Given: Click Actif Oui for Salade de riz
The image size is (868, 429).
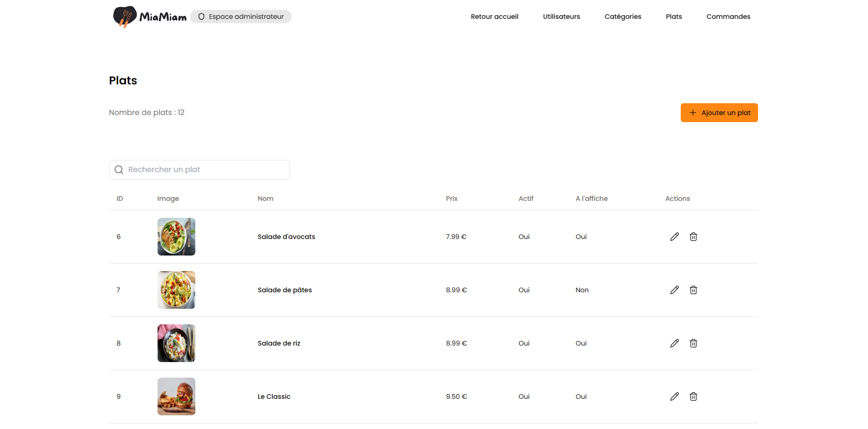Looking at the screenshot, I should [524, 343].
